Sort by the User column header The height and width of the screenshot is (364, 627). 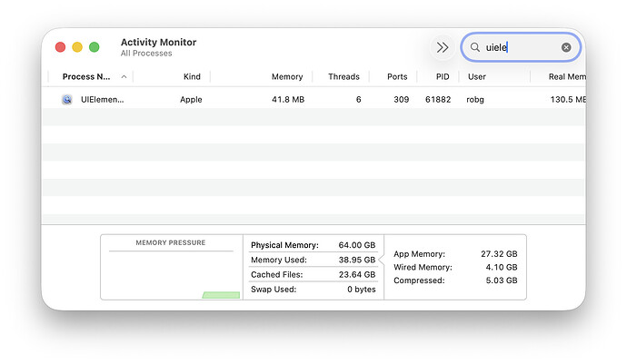click(477, 77)
